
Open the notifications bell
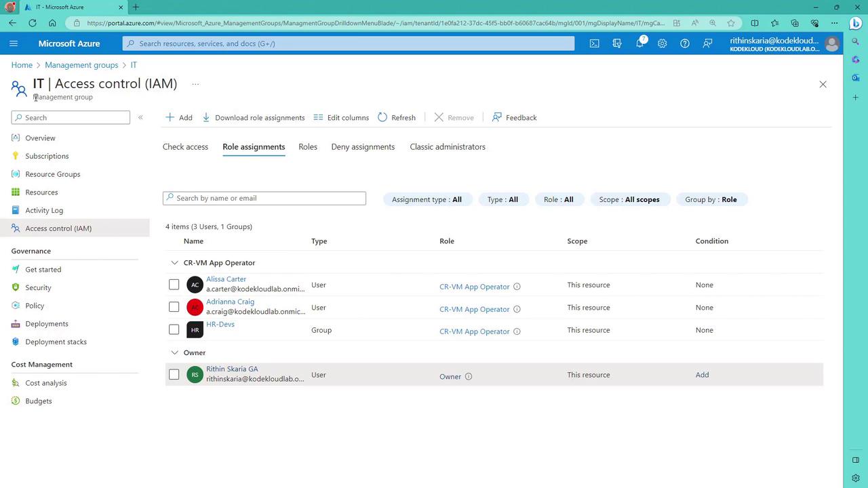(x=639, y=43)
